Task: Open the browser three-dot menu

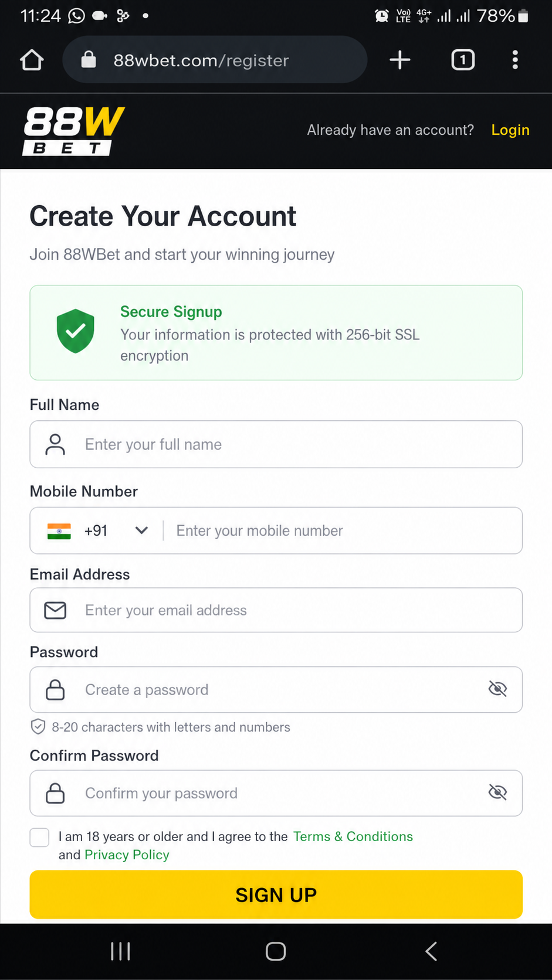Action: click(515, 60)
